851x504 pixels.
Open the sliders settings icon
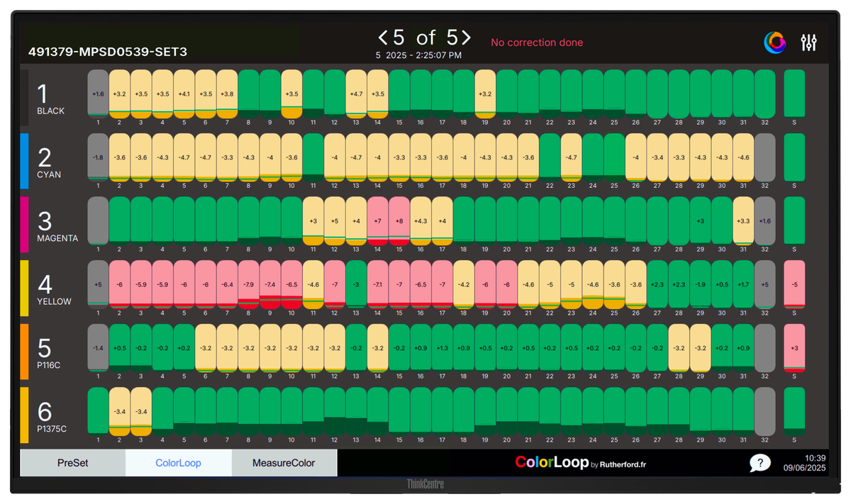(x=808, y=43)
